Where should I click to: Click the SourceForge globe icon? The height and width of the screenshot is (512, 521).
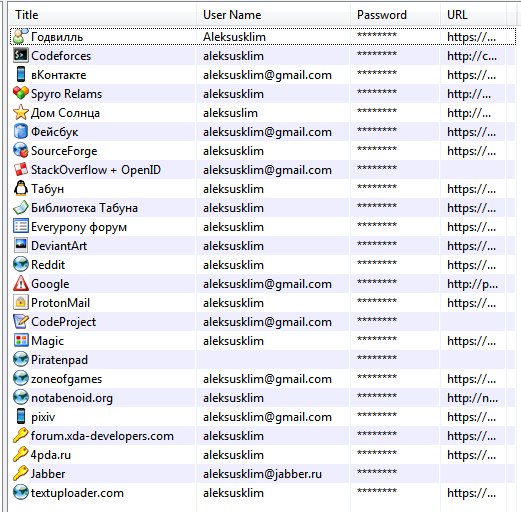21,150
